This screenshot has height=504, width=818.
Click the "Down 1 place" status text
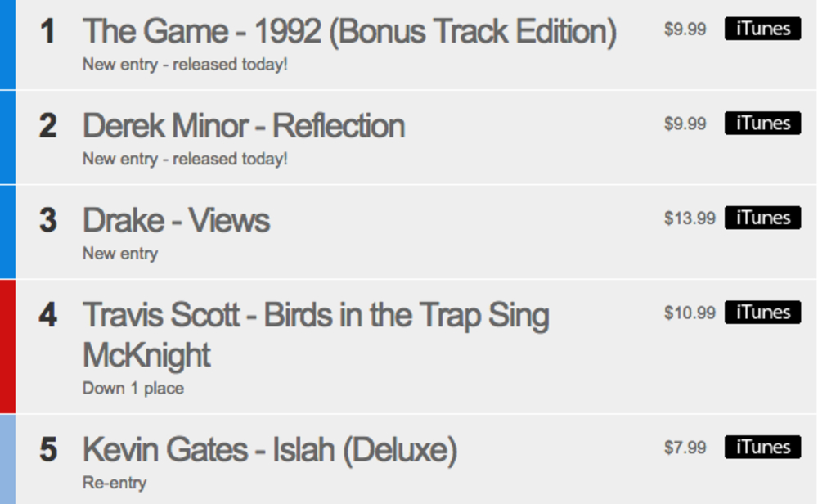coord(133,388)
